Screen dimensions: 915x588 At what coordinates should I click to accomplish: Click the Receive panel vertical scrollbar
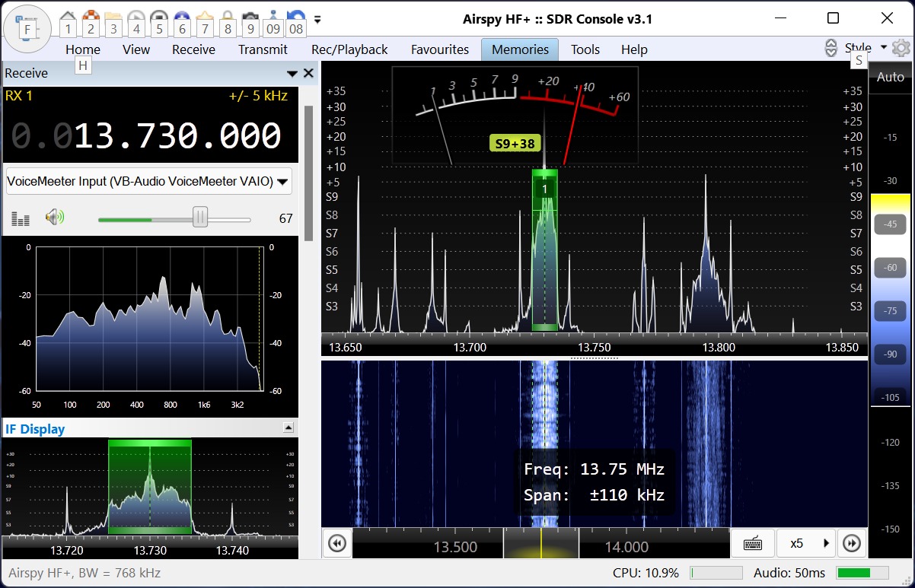[308, 173]
